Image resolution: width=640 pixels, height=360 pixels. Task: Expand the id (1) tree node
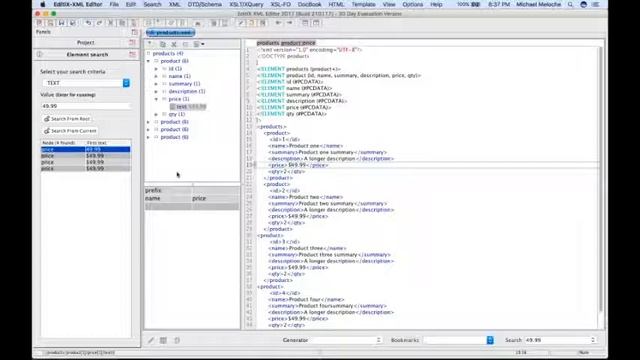[x=156, y=69]
